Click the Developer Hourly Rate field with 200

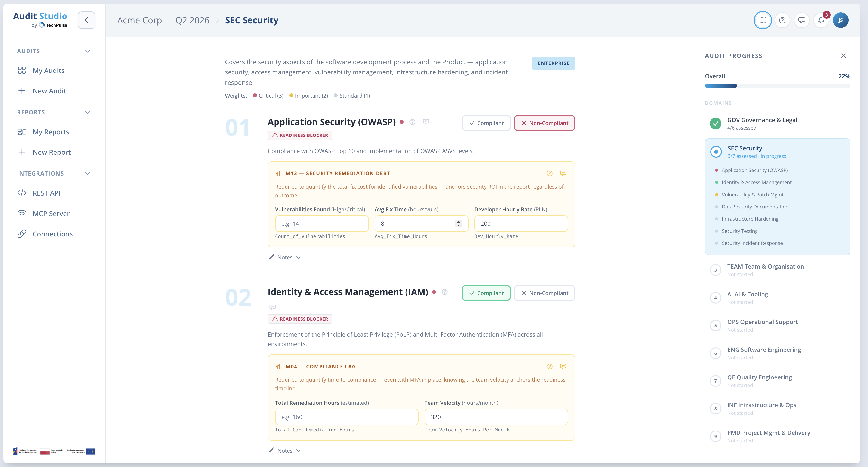(521, 224)
